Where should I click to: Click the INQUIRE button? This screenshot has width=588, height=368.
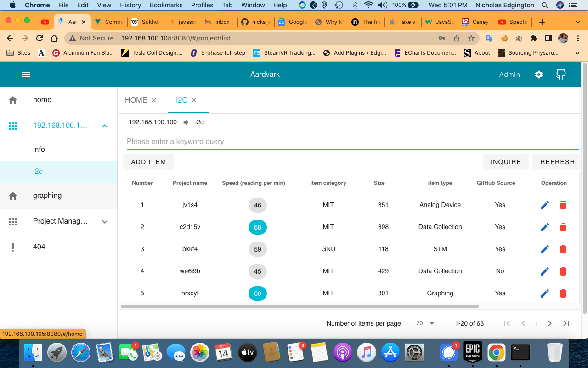506,162
